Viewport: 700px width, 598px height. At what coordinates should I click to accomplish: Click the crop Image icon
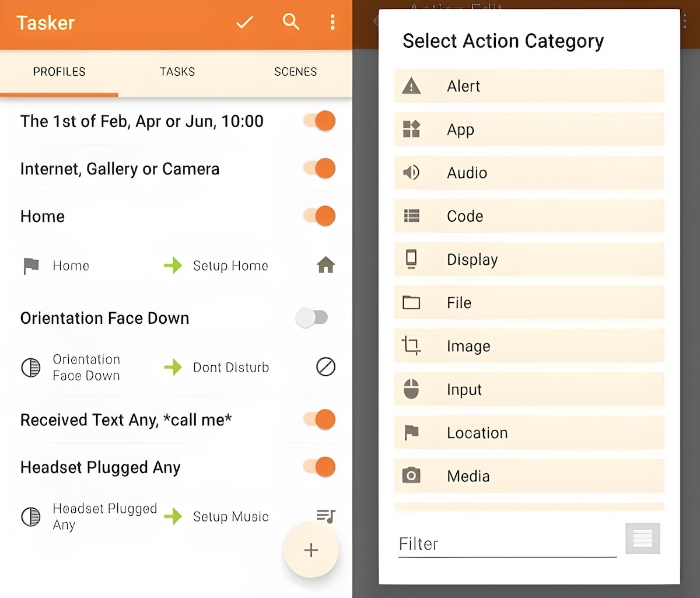coord(411,346)
